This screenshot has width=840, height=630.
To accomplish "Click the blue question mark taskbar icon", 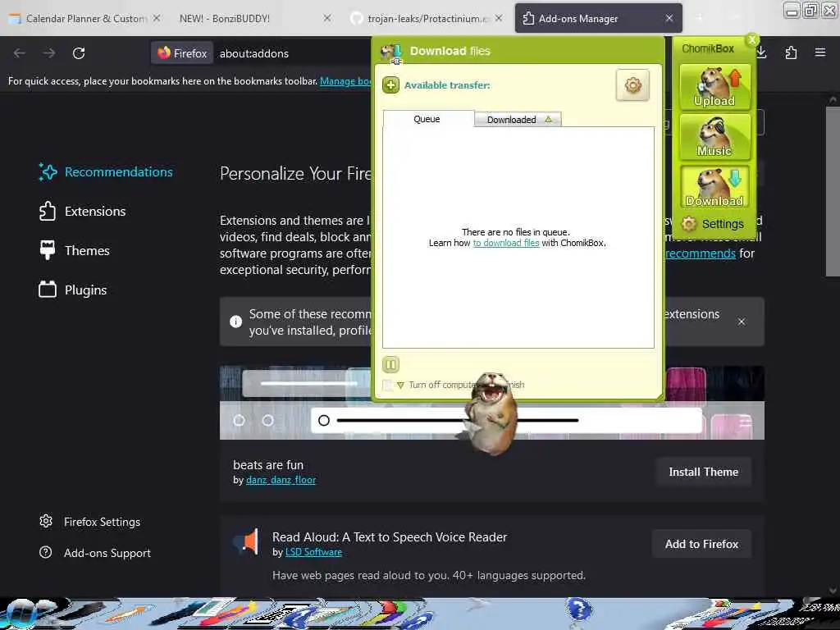I will (x=579, y=610).
